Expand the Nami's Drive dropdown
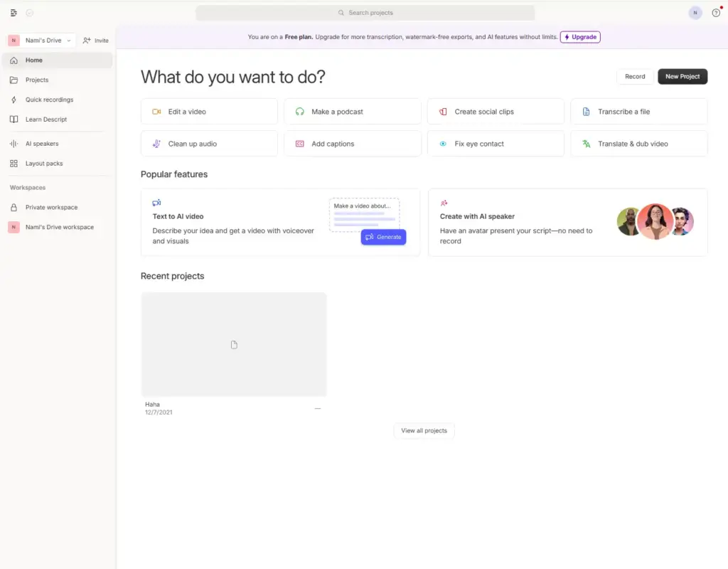728x569 pixels. tap(69, 41)
